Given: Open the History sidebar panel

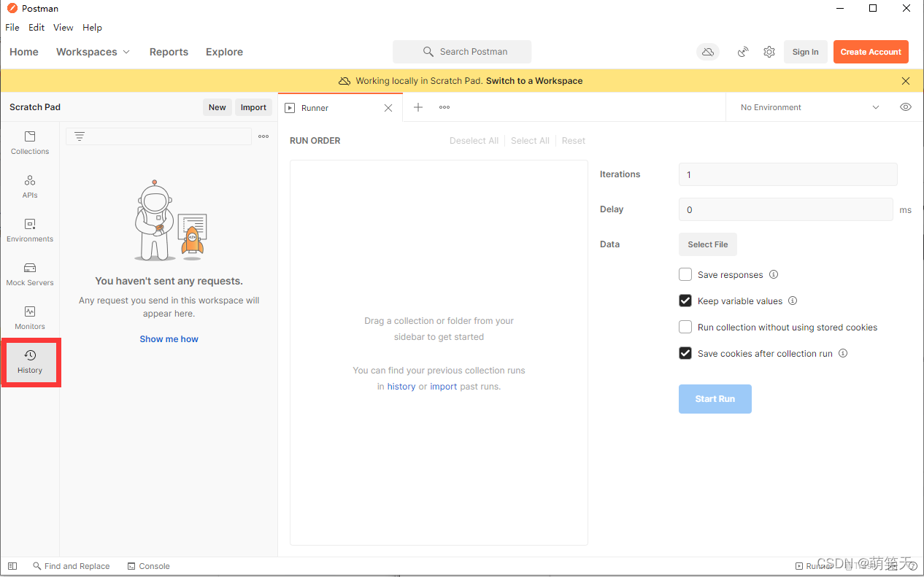Looking at the screenshot, I should click(30, 362).
